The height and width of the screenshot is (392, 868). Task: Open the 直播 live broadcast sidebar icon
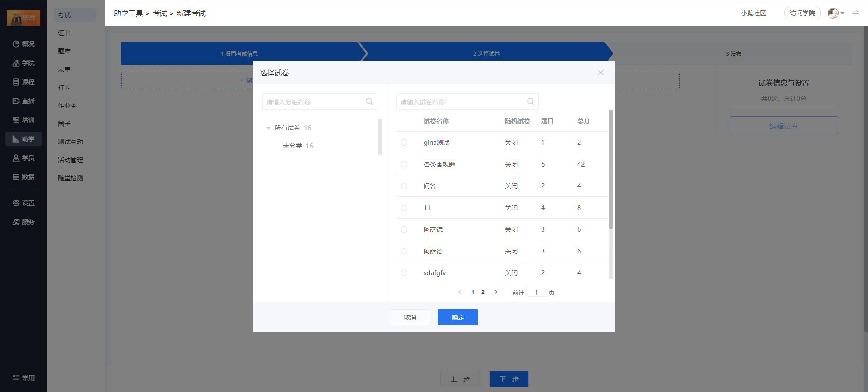[x=16, y=101]
